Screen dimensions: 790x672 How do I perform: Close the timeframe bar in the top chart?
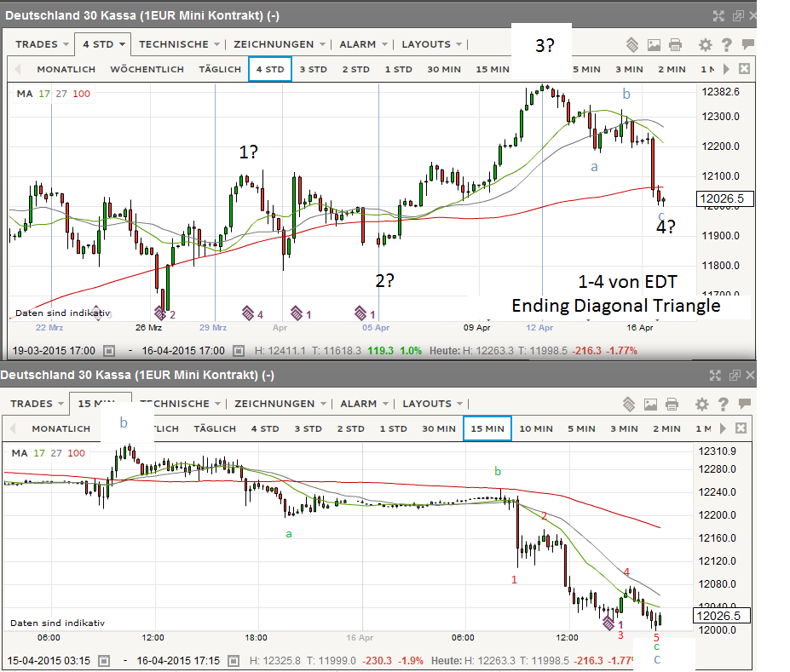pos(744,69)
